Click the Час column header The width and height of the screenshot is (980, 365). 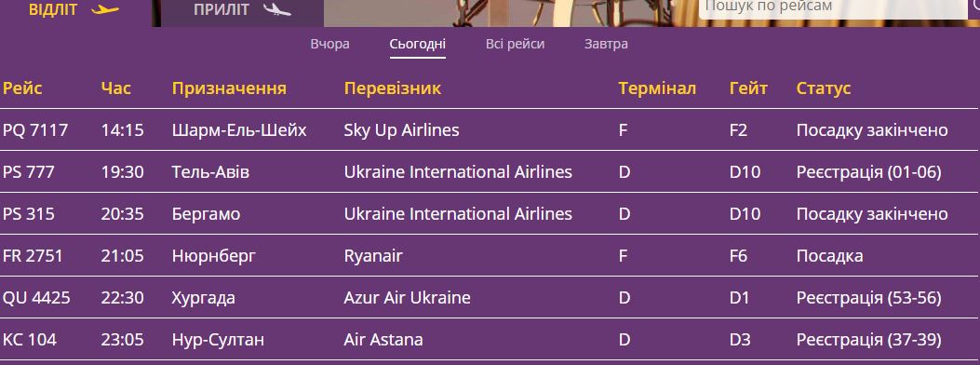[x=116, y=88]
